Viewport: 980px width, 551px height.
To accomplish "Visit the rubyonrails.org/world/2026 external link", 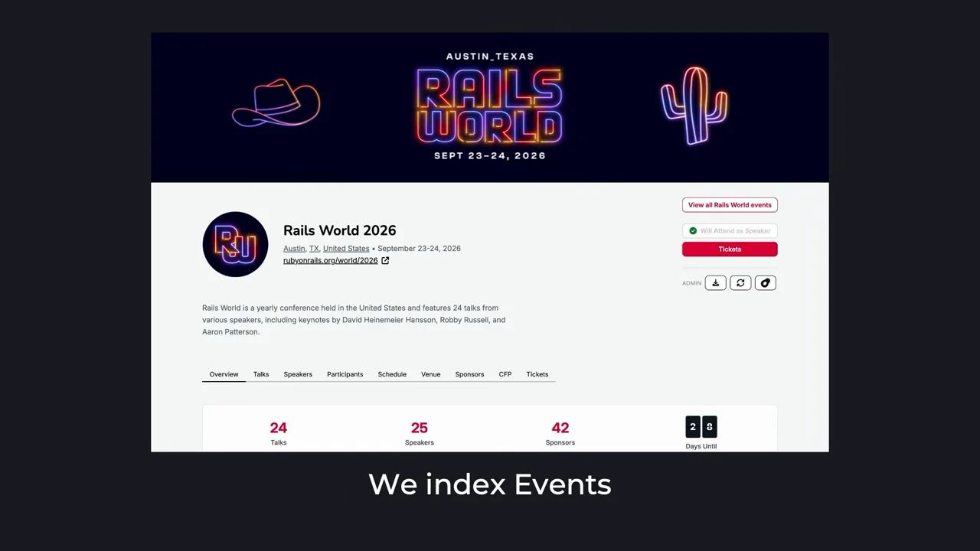I will coord(336,260).
